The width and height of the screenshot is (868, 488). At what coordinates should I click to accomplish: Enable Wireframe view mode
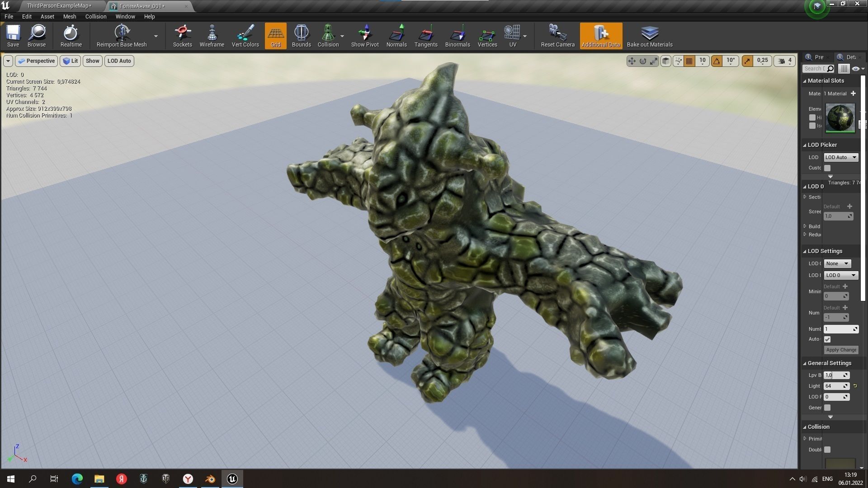[x=212, y=36]
